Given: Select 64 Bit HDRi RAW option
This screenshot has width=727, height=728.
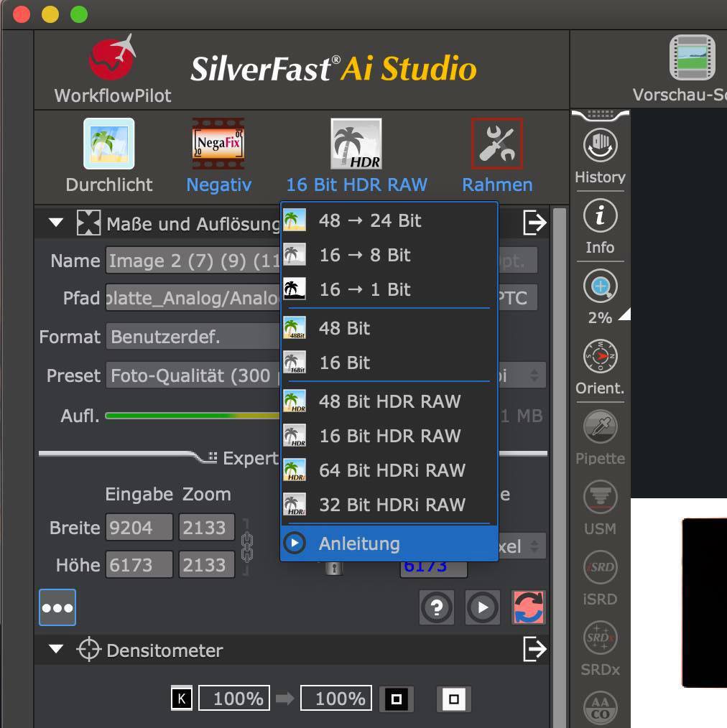Looking at the screenshot, I should pyautogui.click(x=389, y=470).
